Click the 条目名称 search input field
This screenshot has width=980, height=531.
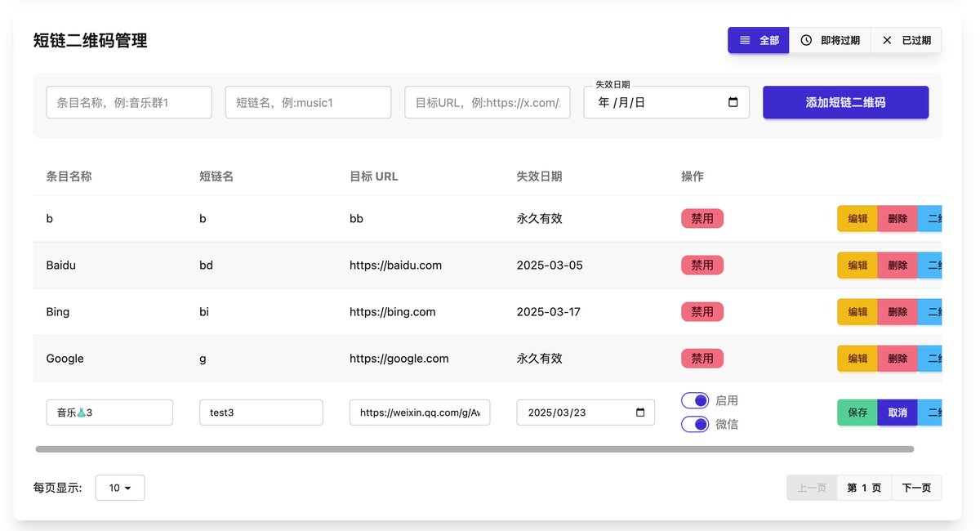point(128,102)
